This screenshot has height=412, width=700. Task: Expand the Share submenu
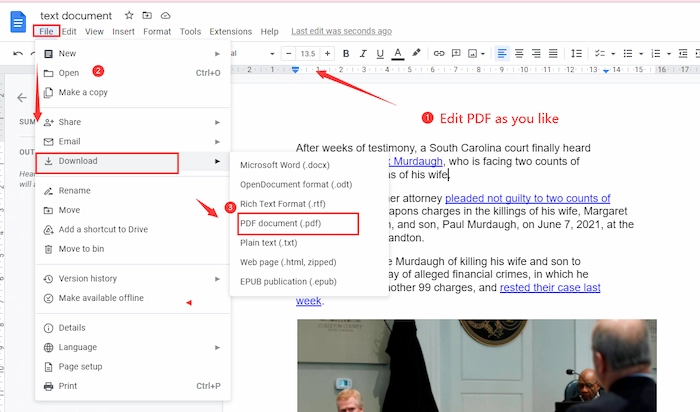click(133, 122)
